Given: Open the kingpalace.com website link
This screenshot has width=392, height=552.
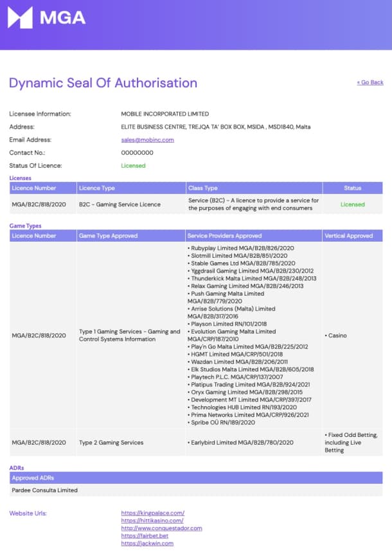Looking at the screenshot, I should point(153,513).
